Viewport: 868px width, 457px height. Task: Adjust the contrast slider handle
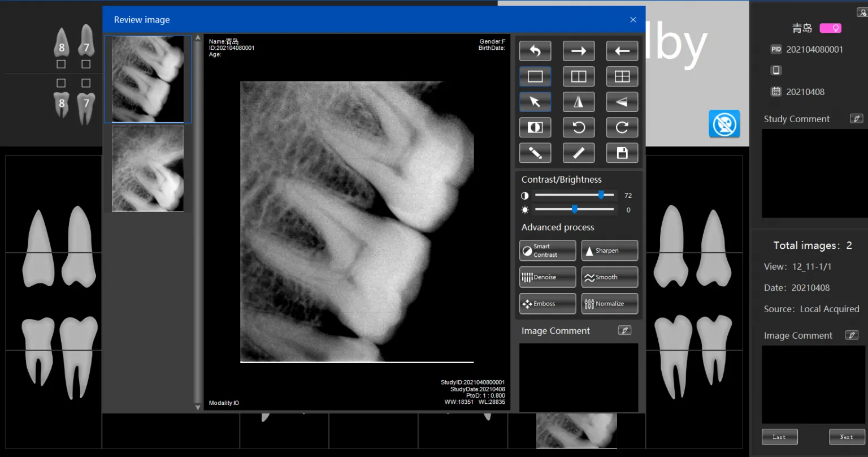[601, 195]
